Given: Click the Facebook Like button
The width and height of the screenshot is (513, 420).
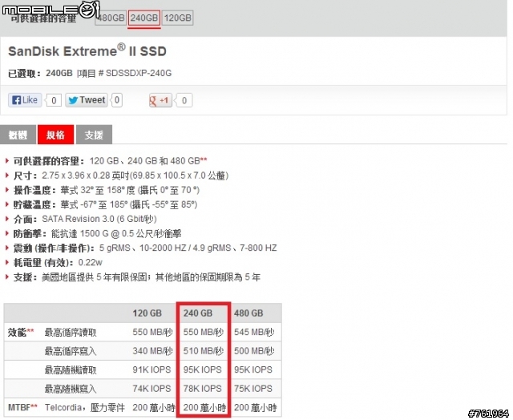Looking at the screenshot, I should [x=25, y=100].
